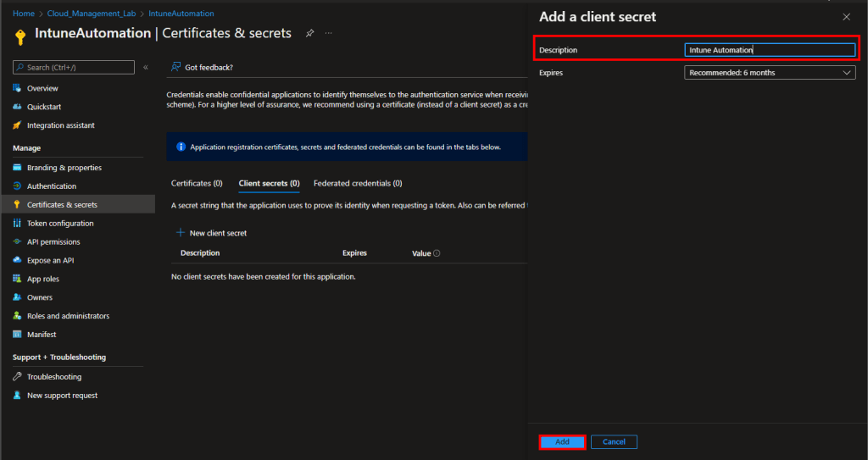The width and height of the screenshot is (868, 460).
Task: Click the pin icon beside page title
Action: tap(310, 33)
